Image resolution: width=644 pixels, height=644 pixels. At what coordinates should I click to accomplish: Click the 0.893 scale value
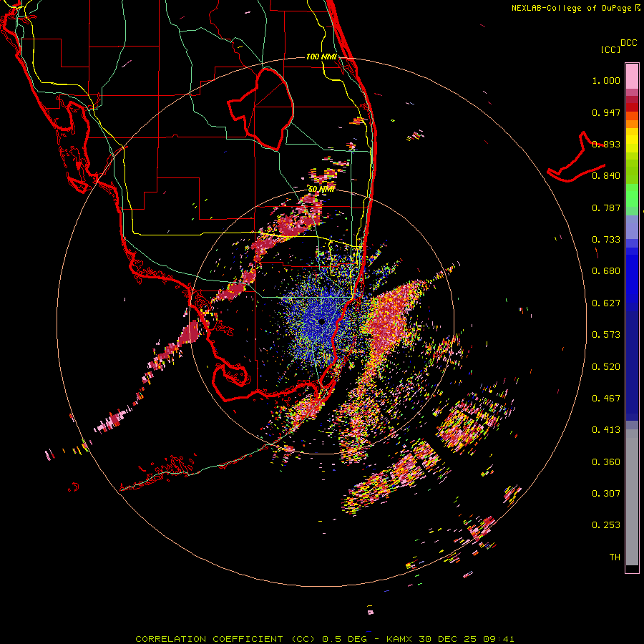606,144
